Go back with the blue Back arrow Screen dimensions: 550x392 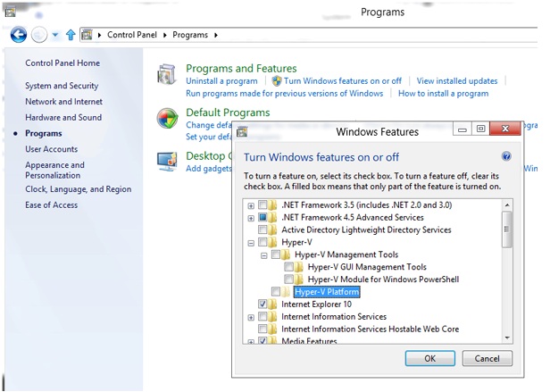pyautogui.click(x=19, y=35)
